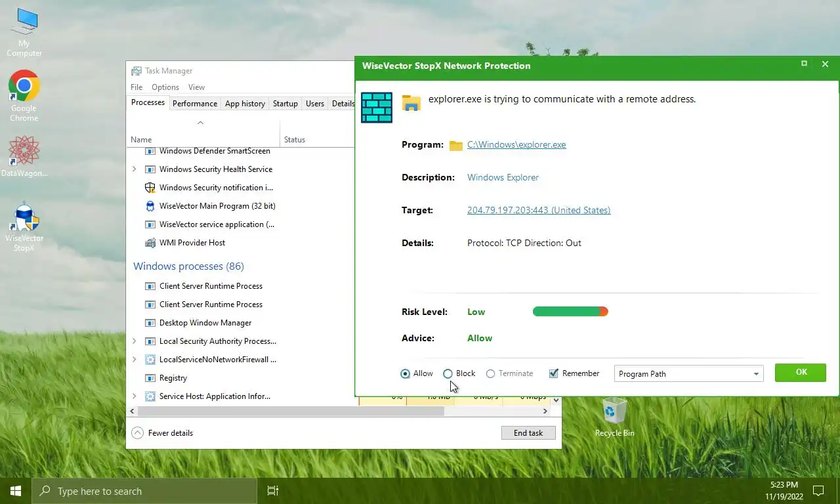This screenshot has height=504, width=840.
Task: Expand Service Host: Application Information row
Action: tap(135, 396)
